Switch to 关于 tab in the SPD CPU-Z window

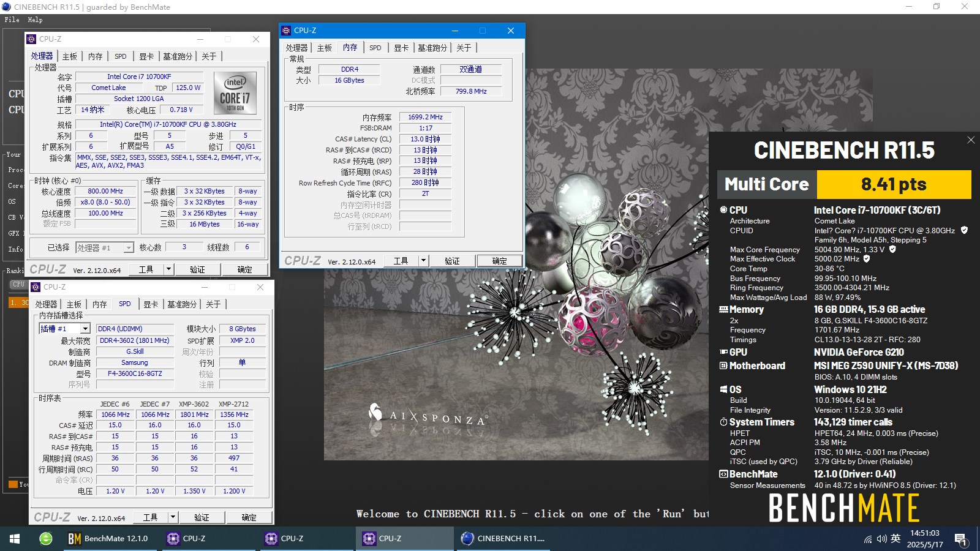tap(213, 304)
